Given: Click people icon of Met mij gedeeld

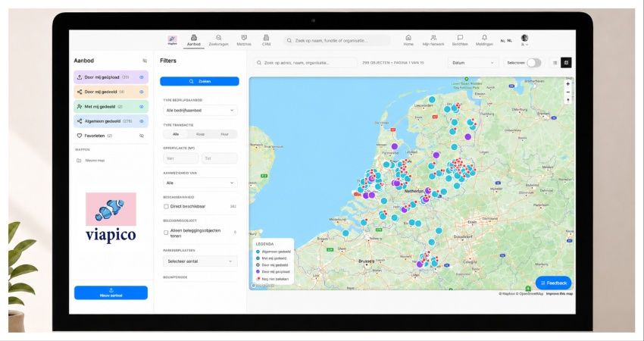Looking at the screenshot, I should pyautogui.click(x=80, y=107).
